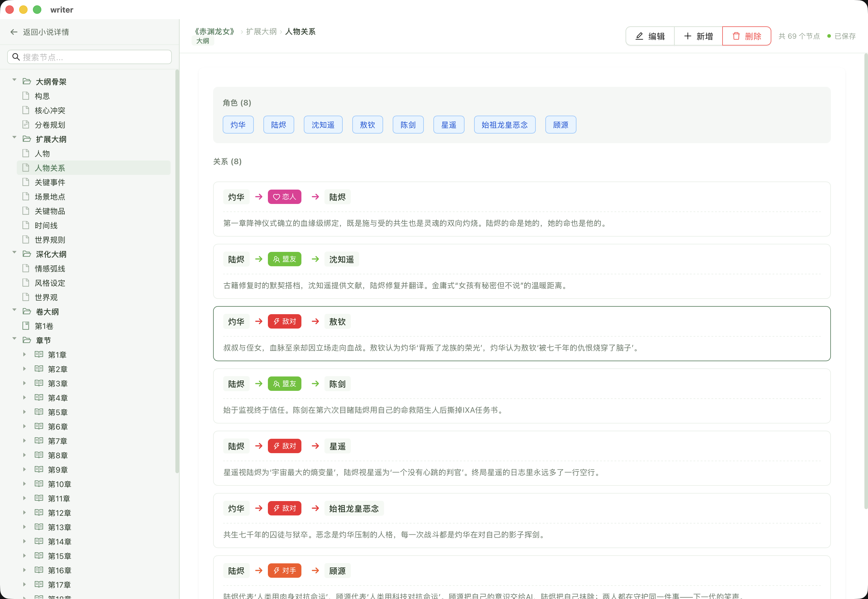Collapse the 卷大纲 folder triangle
868x599 pixels.
coord(14,310)
